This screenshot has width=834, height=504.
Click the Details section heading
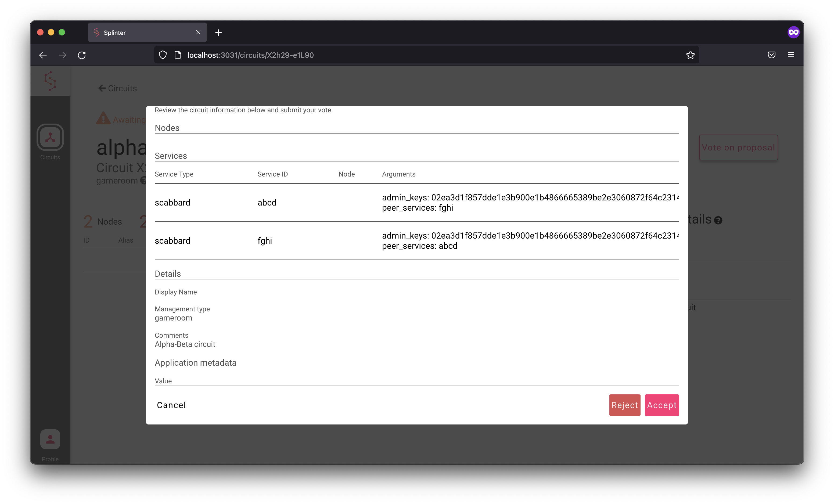168,273
